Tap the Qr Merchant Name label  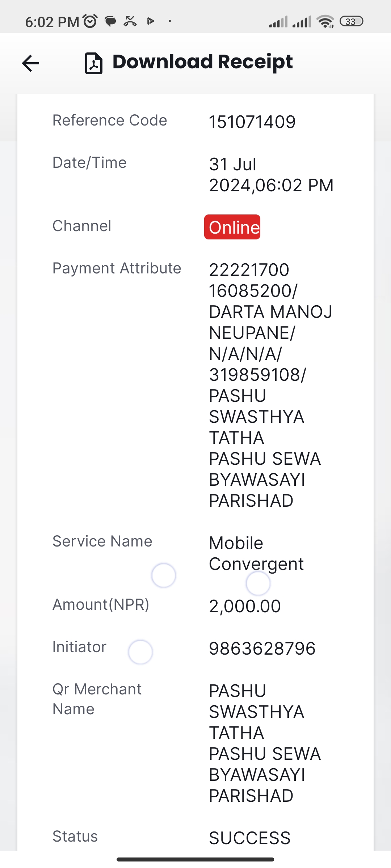pyautogui.click(x=97, y=699)
